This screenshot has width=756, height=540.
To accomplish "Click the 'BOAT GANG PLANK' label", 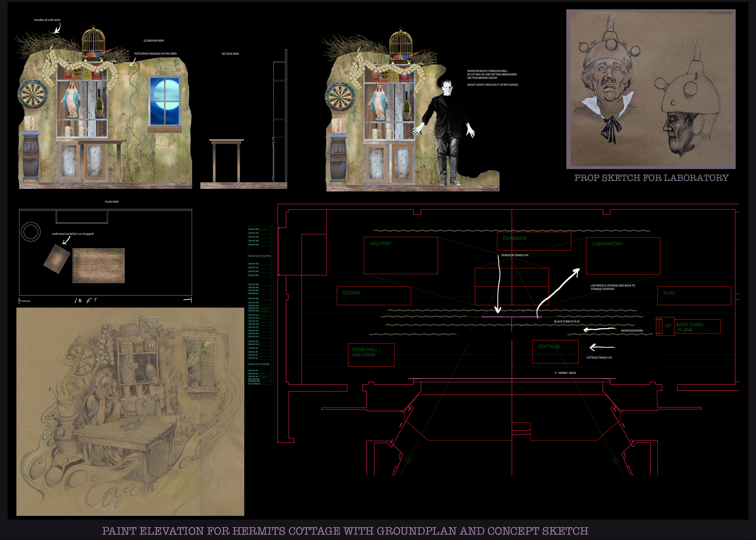I will click(x=690, y=327).
